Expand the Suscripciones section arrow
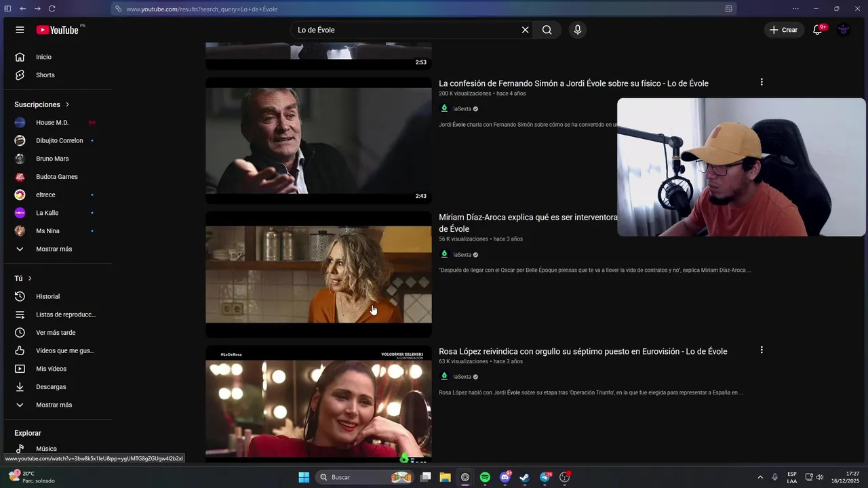 click(67, 104)
